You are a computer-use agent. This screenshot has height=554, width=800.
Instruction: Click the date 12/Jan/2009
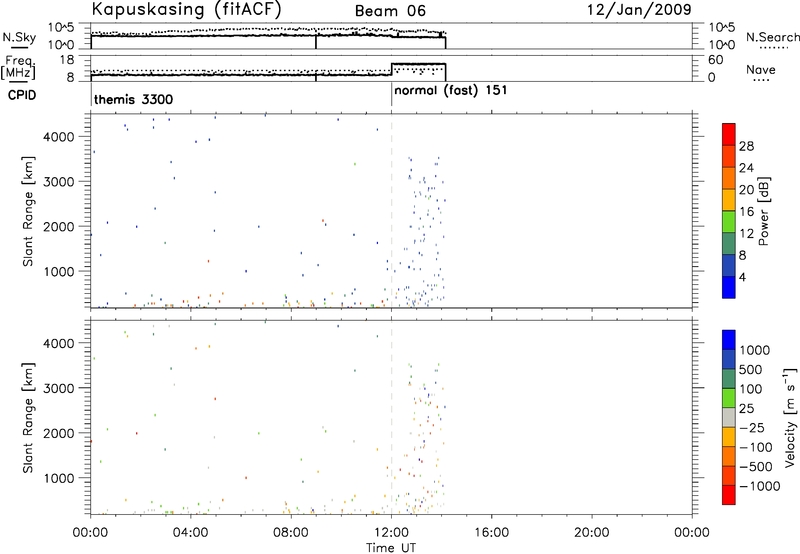pos(639,10)
